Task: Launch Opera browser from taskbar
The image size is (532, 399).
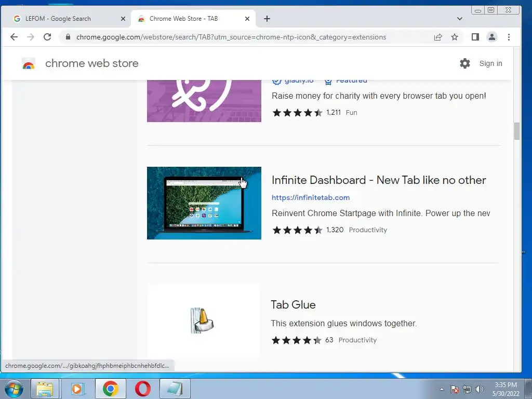Action: click(x=143, y=389)
